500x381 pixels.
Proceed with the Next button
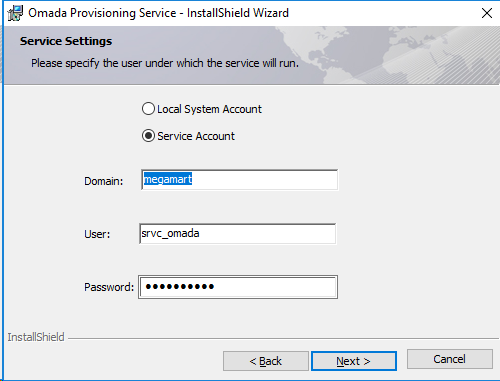tap(354, 361)
